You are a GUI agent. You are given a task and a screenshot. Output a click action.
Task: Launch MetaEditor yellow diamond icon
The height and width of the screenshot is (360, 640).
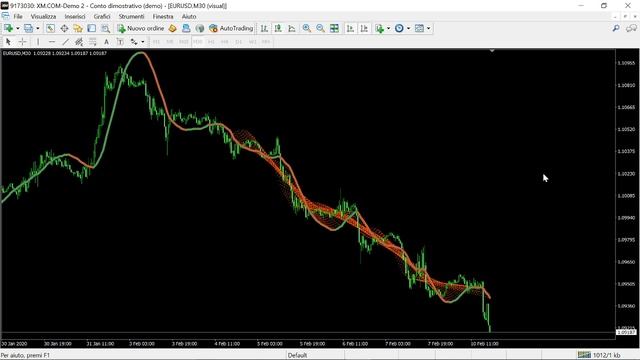pyautogui.click(x=173, y=28)
